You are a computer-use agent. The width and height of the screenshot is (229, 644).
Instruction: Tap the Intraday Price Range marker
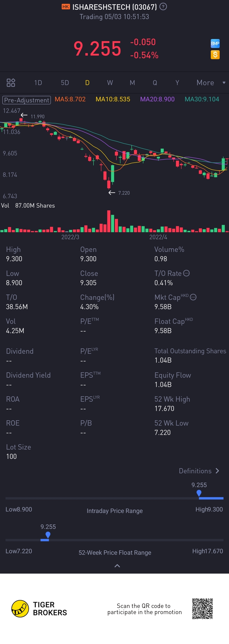[x=199, y=493]
